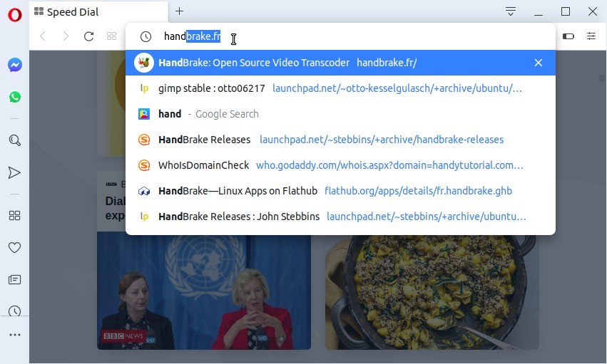This screenshot has height=364, width=607.
Task: Open a new tab with plus button
Action: (179, 11)
